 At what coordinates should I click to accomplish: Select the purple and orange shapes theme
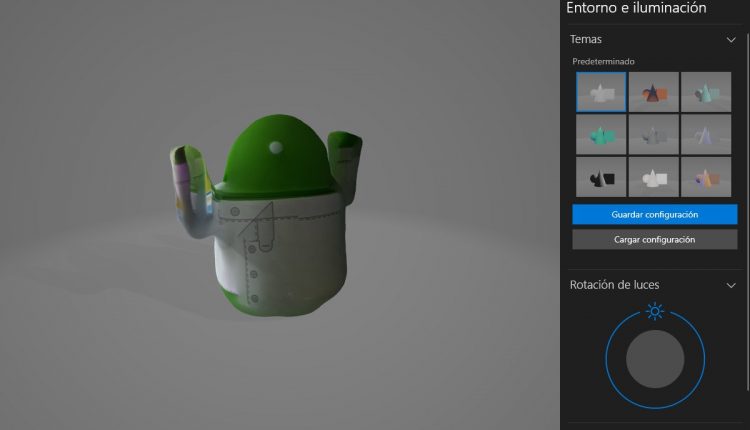[706, 177]
